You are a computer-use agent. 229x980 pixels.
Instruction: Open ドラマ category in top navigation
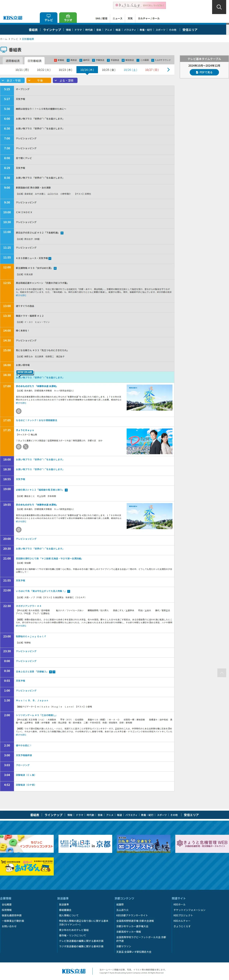(x=78, y=30)
